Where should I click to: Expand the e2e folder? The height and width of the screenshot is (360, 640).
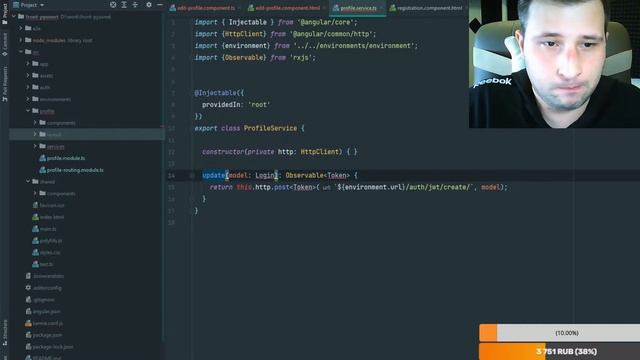21,28
